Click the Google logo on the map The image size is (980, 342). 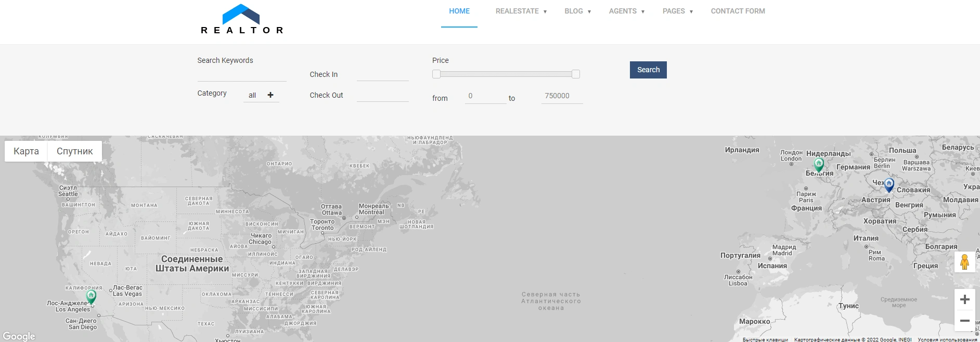click(19, 336)
